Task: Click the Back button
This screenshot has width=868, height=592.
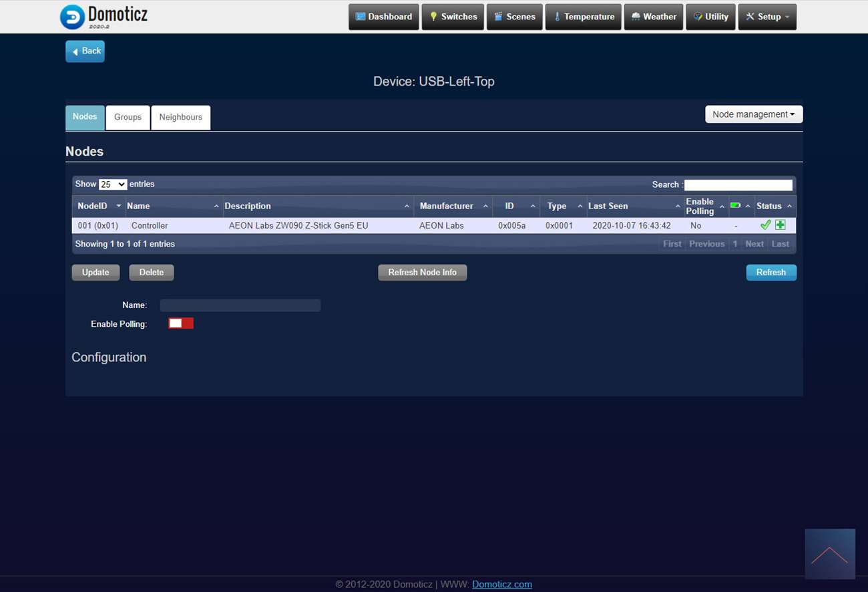Action: click(x=85, y=51)
